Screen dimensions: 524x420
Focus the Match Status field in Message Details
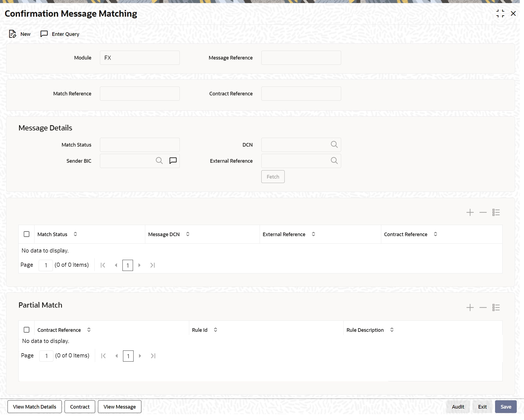pyautogui.click(x=140, y=145)
